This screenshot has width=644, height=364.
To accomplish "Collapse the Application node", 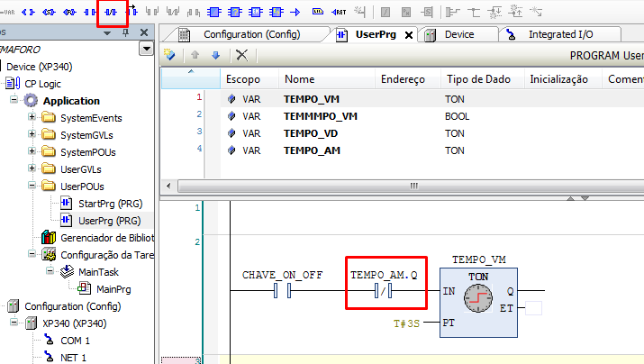I will (15, 100).
